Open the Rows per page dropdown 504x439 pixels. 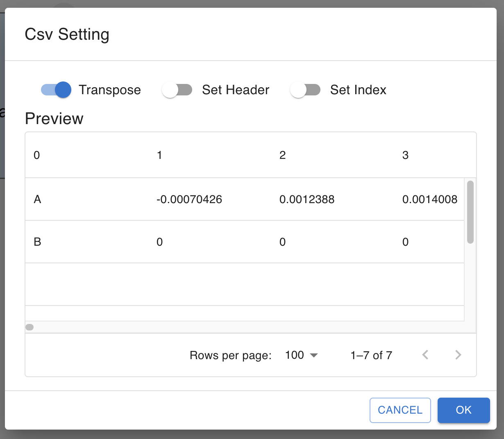[302, 355]
